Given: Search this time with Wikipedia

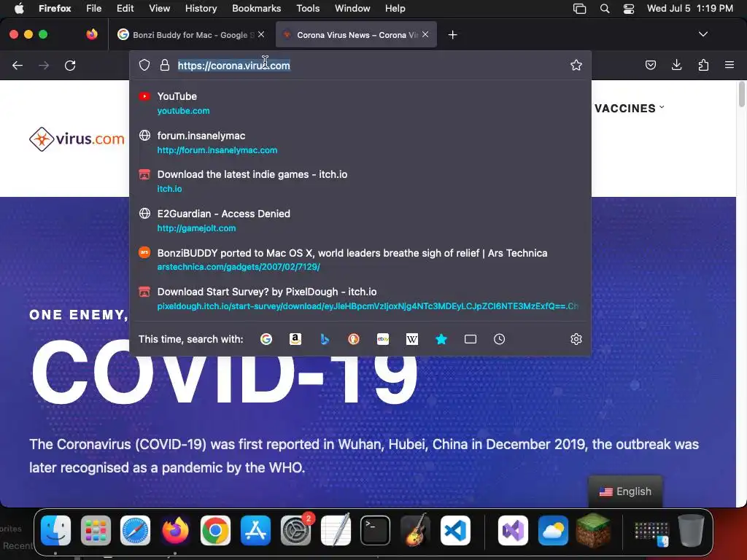Looking at the screenshot, I should pyautogui.click(x=412, y=339).
